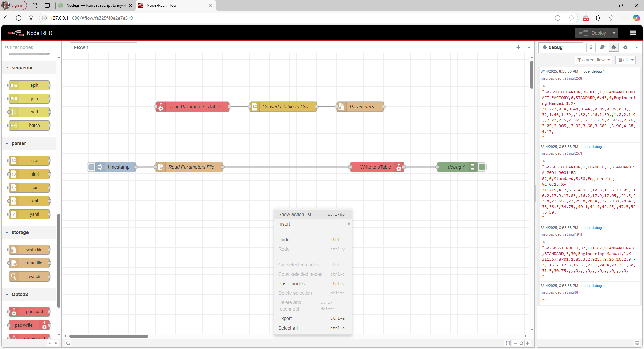
Task: Open the flow list dropdown
Action: tap(529, 47)
